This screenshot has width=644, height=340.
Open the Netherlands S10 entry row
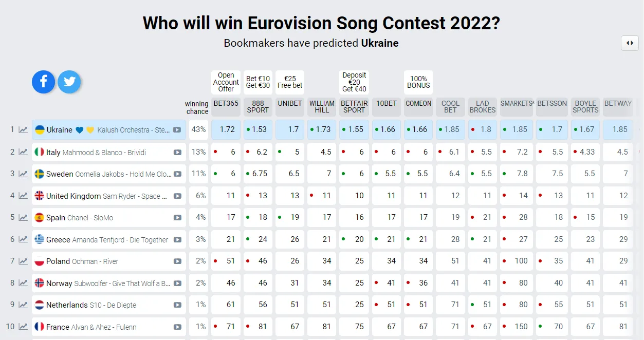[x=109, y=305]
